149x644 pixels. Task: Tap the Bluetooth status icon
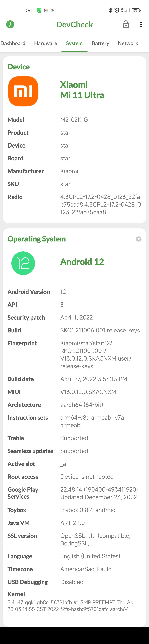111,10
